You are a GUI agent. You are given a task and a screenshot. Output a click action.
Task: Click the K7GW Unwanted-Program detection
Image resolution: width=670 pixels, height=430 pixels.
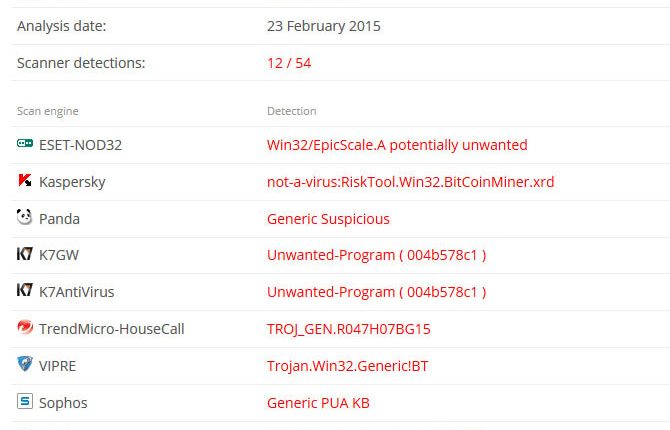pos(376,255)
